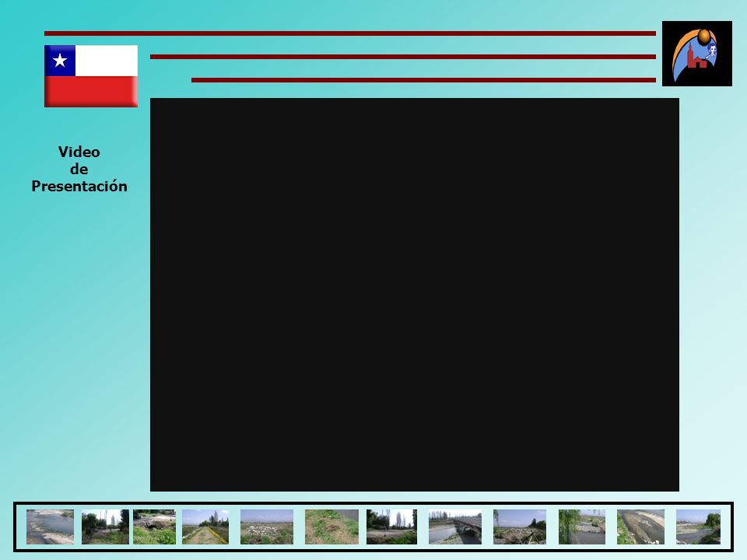This screenshot has height=560, width=747.
Task: View the seventh thumbnail, dark trees under white sky
Action: (x=391, y=527)
